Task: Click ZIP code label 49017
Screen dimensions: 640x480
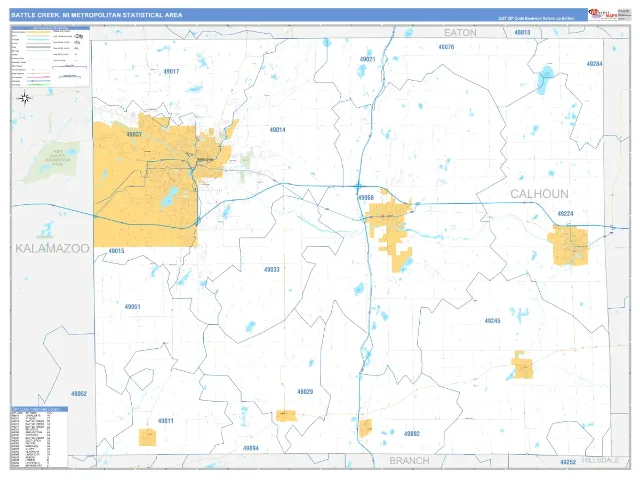Action: tap(171, 71)
